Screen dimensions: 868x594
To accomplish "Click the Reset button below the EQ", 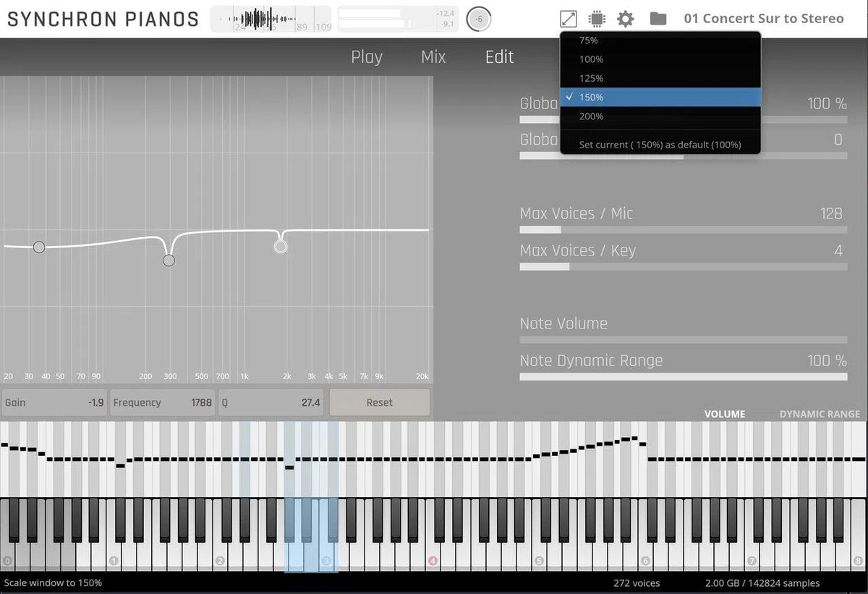I will (379, 402).
